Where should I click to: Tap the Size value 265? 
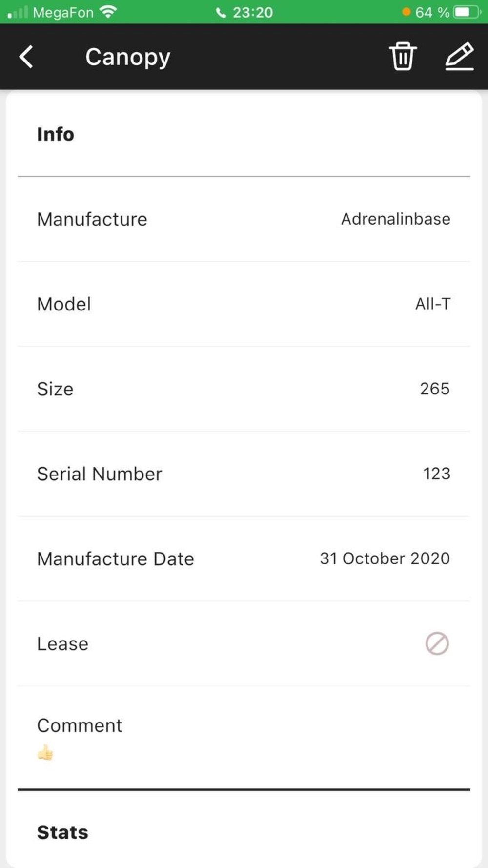pos(435,389)
